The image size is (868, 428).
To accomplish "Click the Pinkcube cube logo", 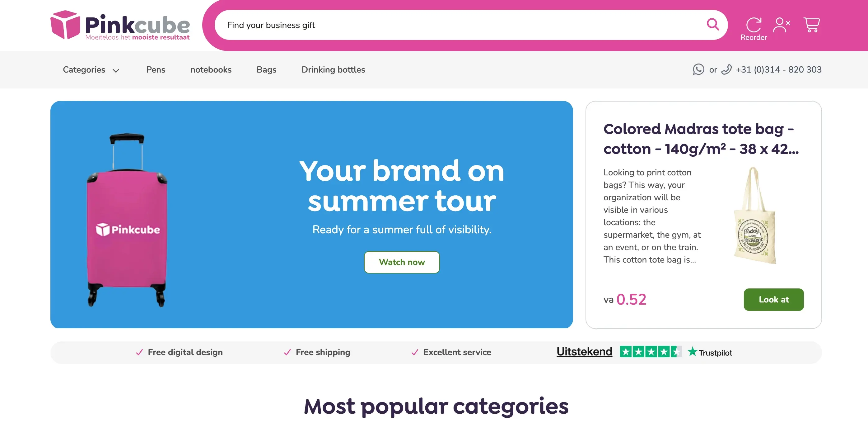I will [65, 25].
